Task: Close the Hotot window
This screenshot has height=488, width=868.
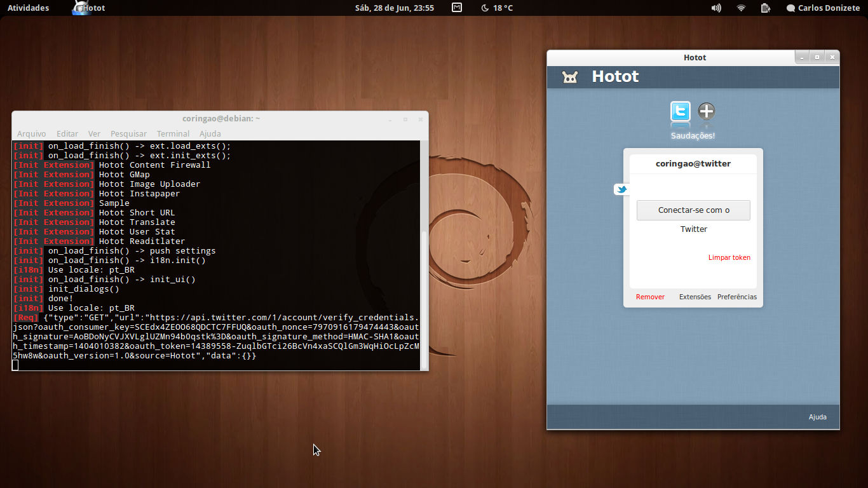Action: coord(832,57)
